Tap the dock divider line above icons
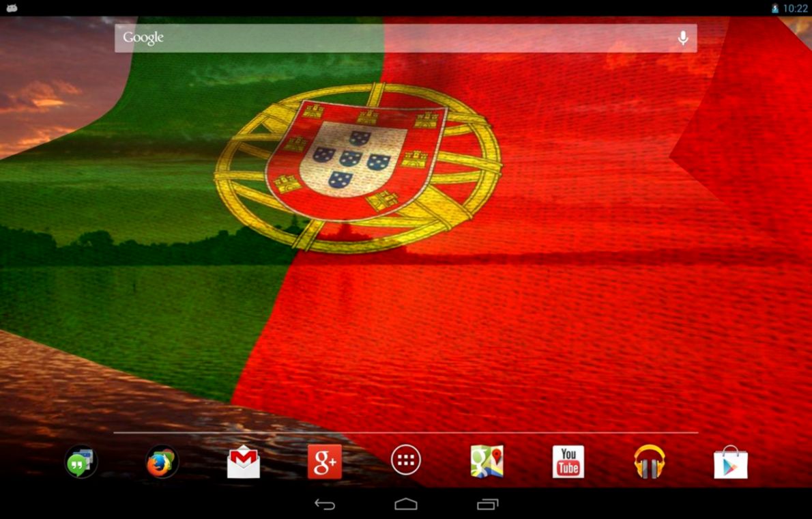This screenshot has width=812, height=519. (406, 432)
